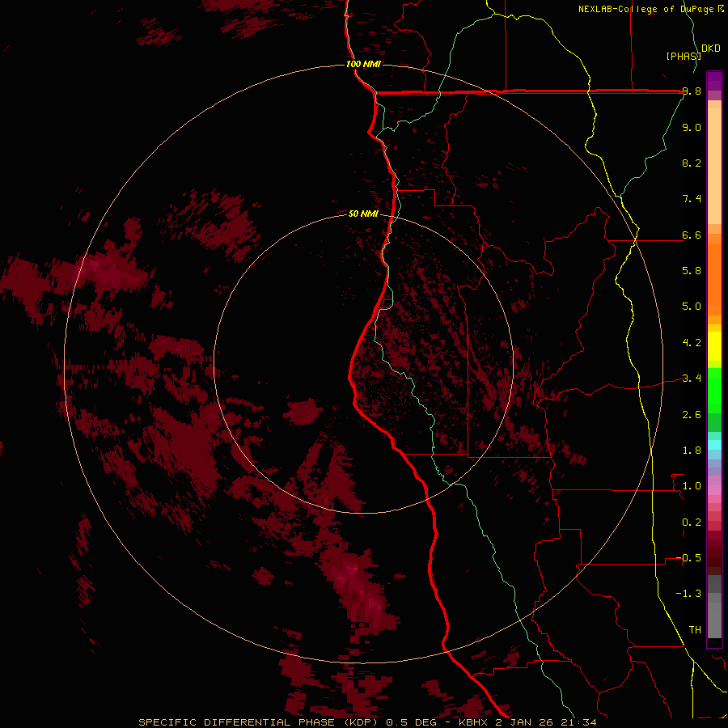Click the NEXLAB-College of DuPage credit text
This screenshot has width=728, height=728.
pos(645,9)
